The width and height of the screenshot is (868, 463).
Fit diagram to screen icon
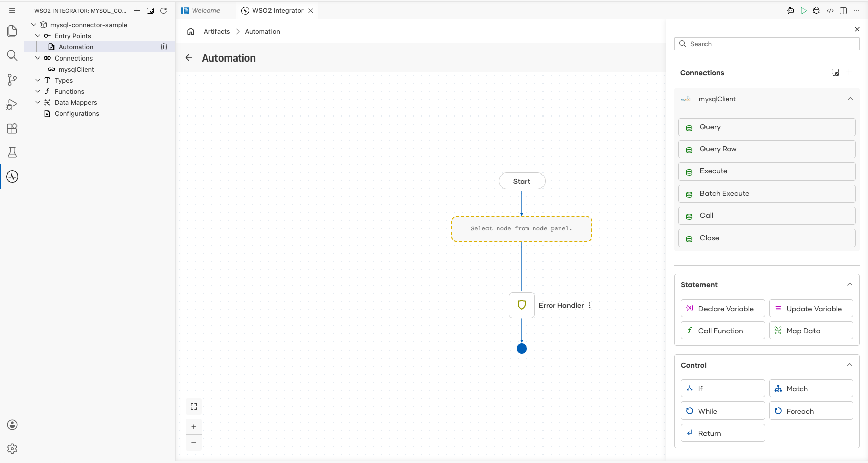point(194,407)
